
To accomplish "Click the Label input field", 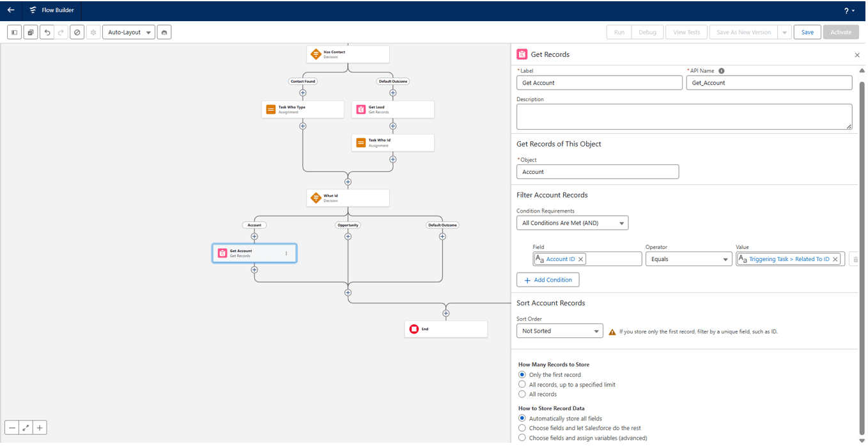I will tap(599, 83).
